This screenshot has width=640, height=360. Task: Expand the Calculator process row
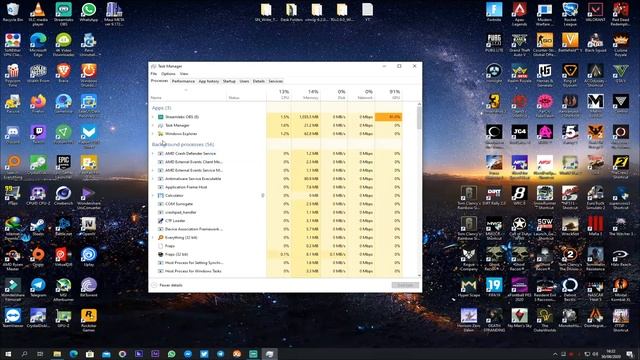pos(153,196)
